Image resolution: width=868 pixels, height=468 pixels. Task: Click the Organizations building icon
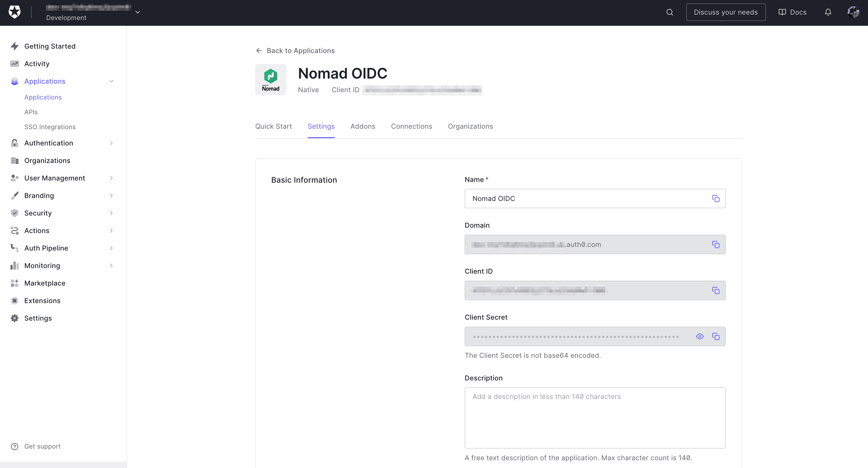point(15,160)
